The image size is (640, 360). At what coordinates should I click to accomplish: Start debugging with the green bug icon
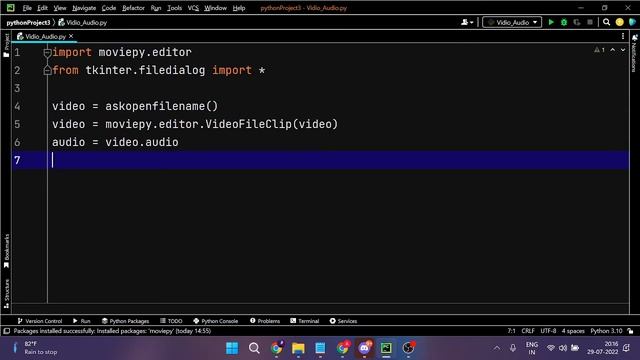(564, 22)
